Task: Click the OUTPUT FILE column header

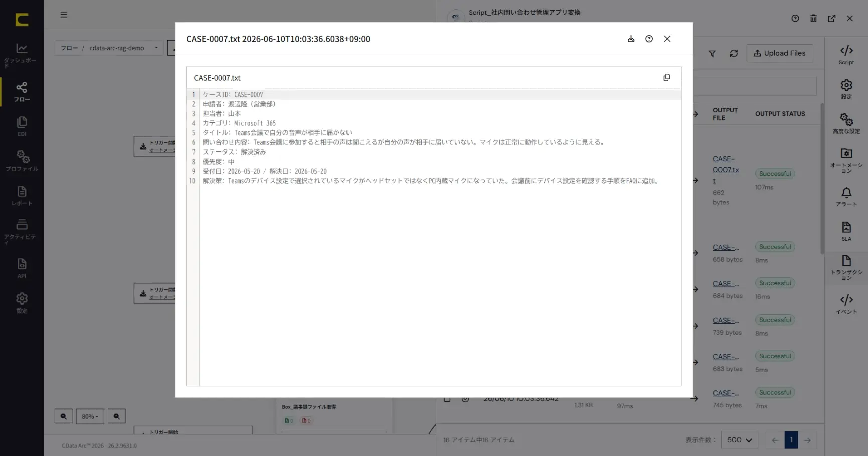Action: tap(725, 114)
